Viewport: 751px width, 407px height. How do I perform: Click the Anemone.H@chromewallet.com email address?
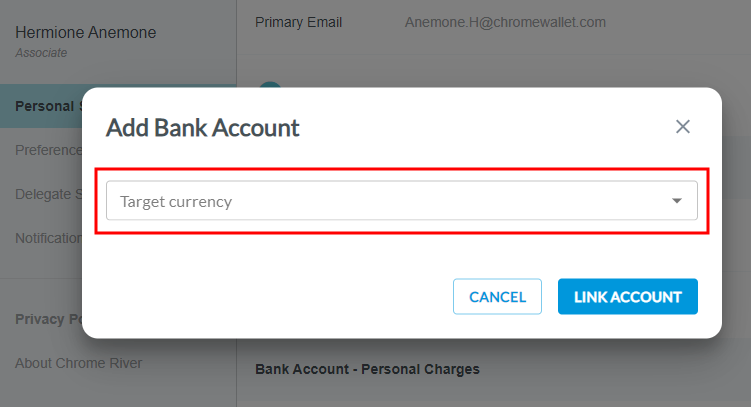pyautogui.click(x=505, y=22)
